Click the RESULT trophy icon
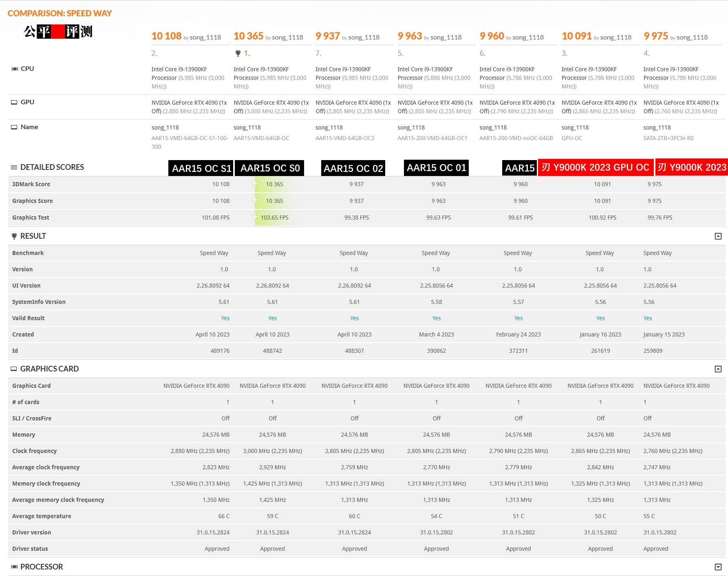728x576 pixels. click(x=14, y=236)
